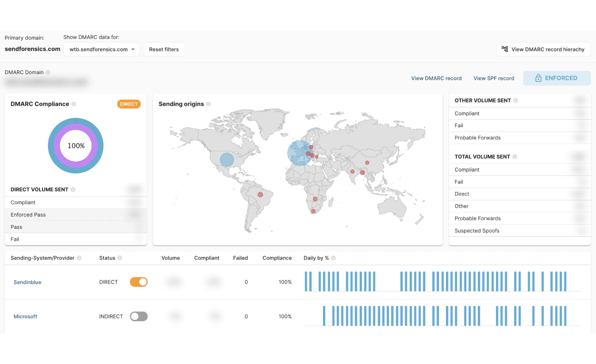Open View DMARC record hierarchy
Image resolution: width=596 pixels, height=364 pixels.
click(x=543, y=49)
